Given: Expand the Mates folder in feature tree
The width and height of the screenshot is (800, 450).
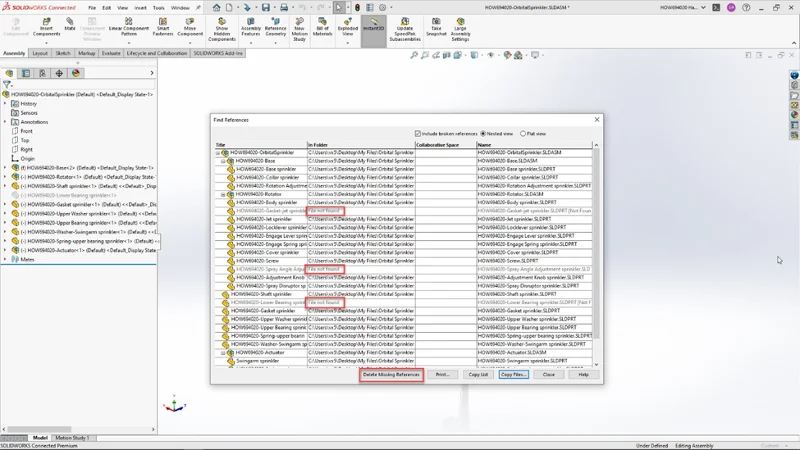Looking at the screenshot, I should [5, 259].
